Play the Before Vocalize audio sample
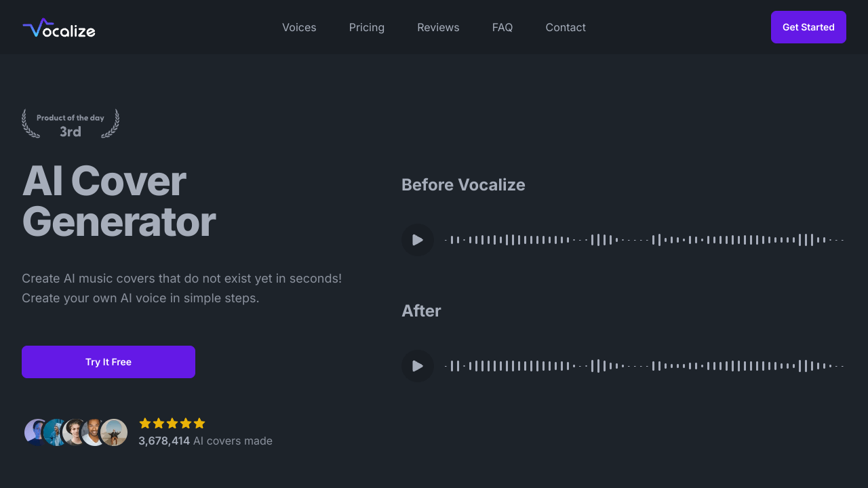The image size is (868, 488). 418,240
